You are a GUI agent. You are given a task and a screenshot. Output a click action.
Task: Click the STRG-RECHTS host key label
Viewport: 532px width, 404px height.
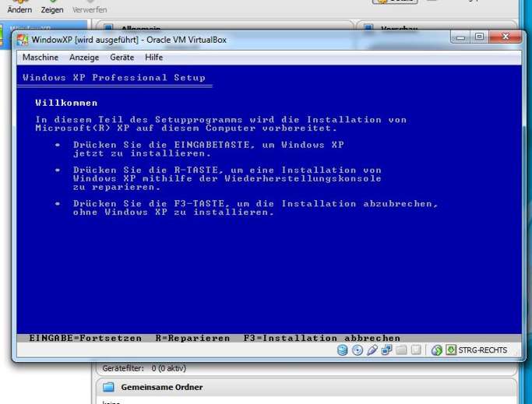[482, 350]
